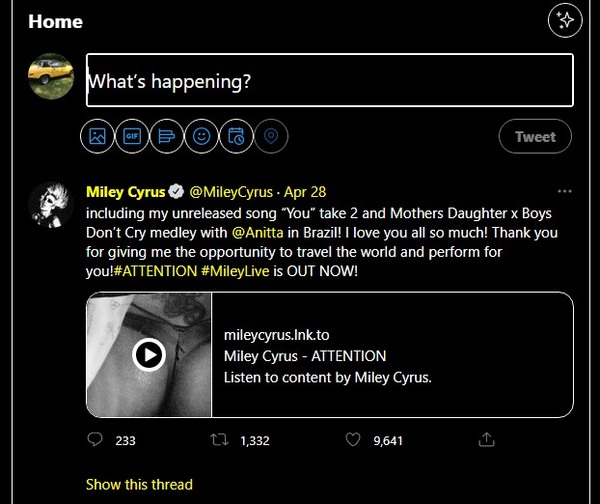Screen dimensions: 600x504
Task: Click the "Show this thread" link
Action: (139, 484)
